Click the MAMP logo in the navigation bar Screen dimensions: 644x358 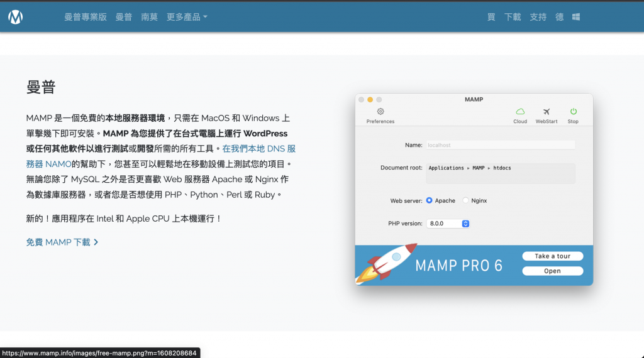15,17
